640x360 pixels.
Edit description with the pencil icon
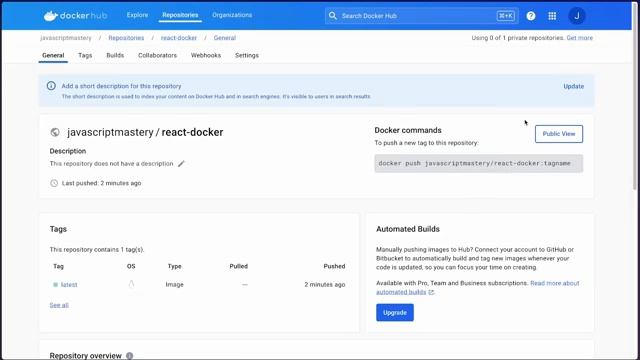[x=181, y=164]
